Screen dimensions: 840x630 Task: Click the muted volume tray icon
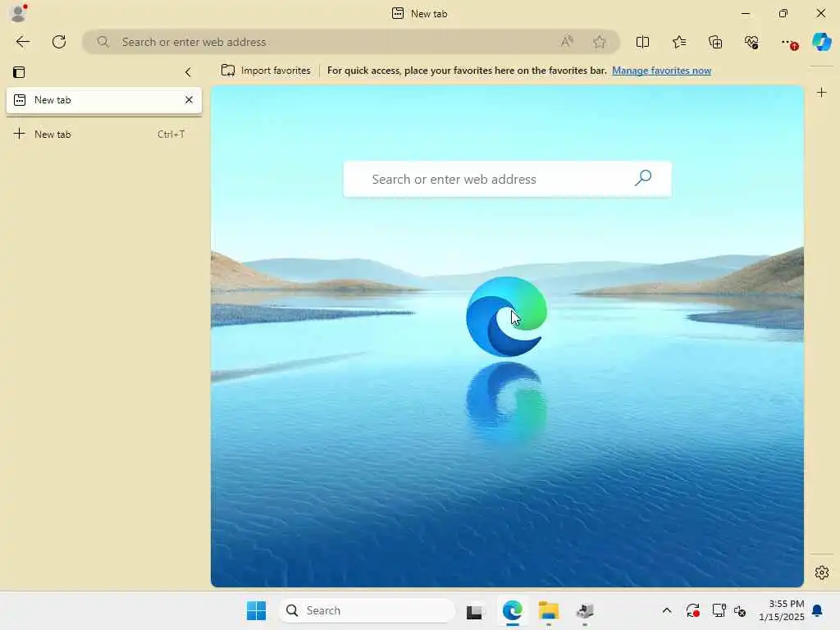(740, 610)
